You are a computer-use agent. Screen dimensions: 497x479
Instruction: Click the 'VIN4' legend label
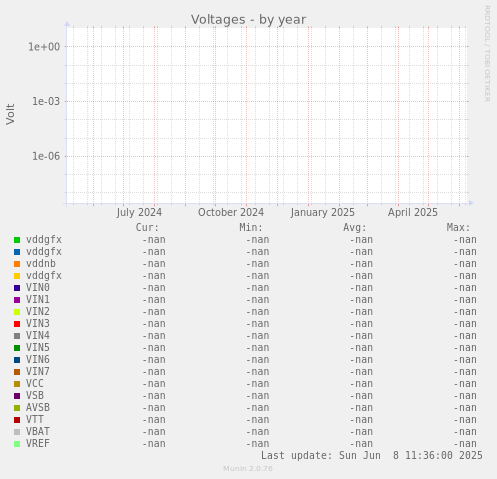38,336
